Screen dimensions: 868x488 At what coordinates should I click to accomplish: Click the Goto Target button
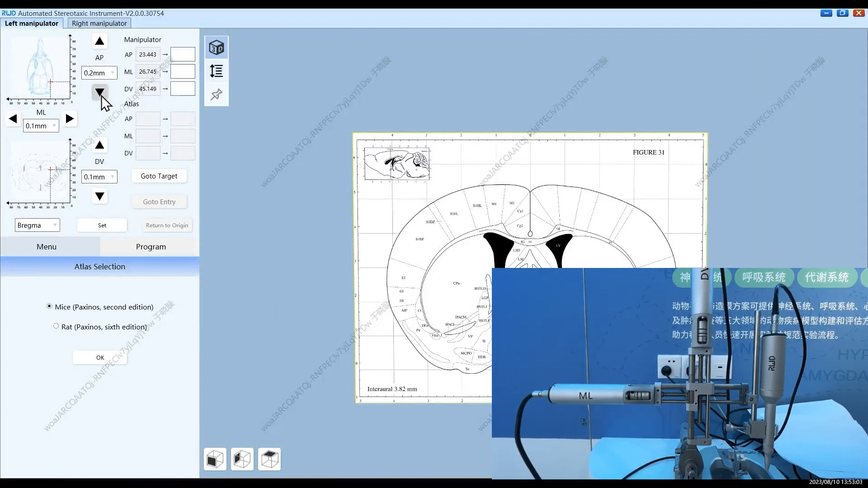click(159, 176)
